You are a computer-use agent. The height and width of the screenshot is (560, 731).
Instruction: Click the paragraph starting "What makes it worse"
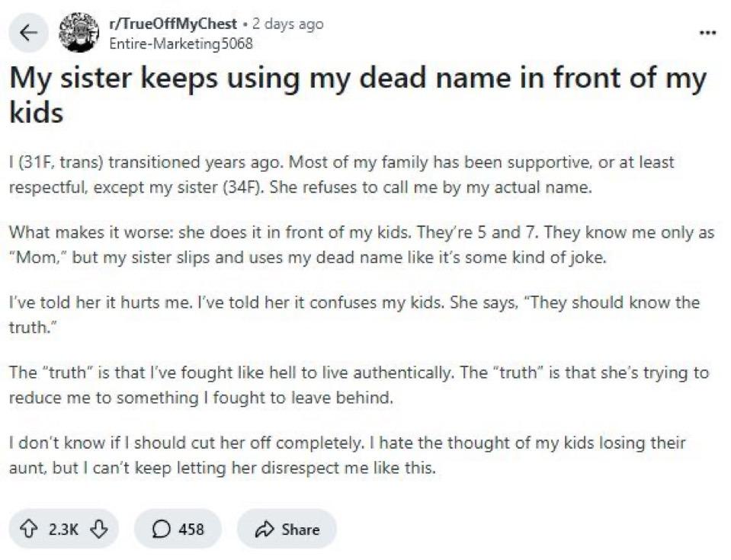coord(361,245)
